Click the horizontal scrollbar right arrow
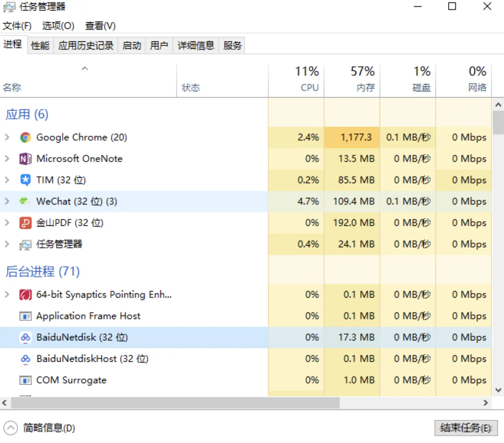Viewport: 504px width, 443px height. point(486,403)
